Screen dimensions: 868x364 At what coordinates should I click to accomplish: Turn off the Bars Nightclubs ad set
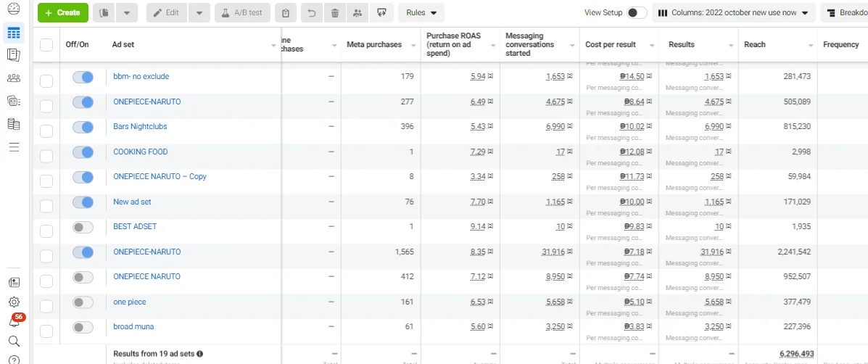83,127
